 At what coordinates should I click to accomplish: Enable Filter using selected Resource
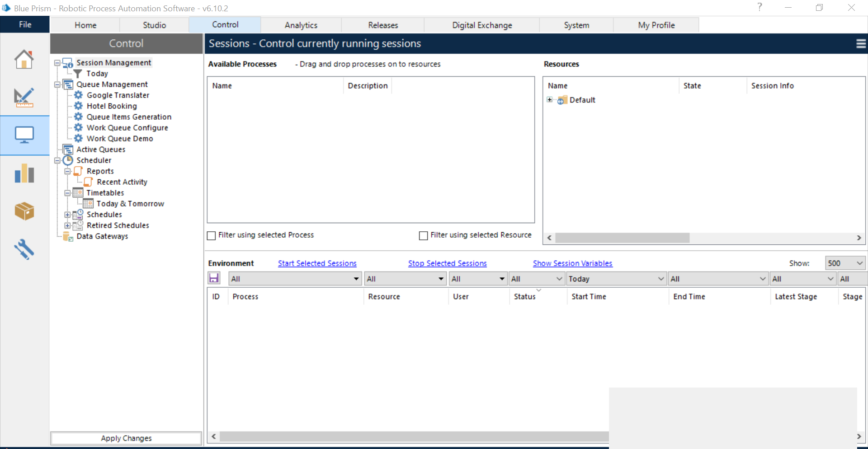[x=423, y=235]
